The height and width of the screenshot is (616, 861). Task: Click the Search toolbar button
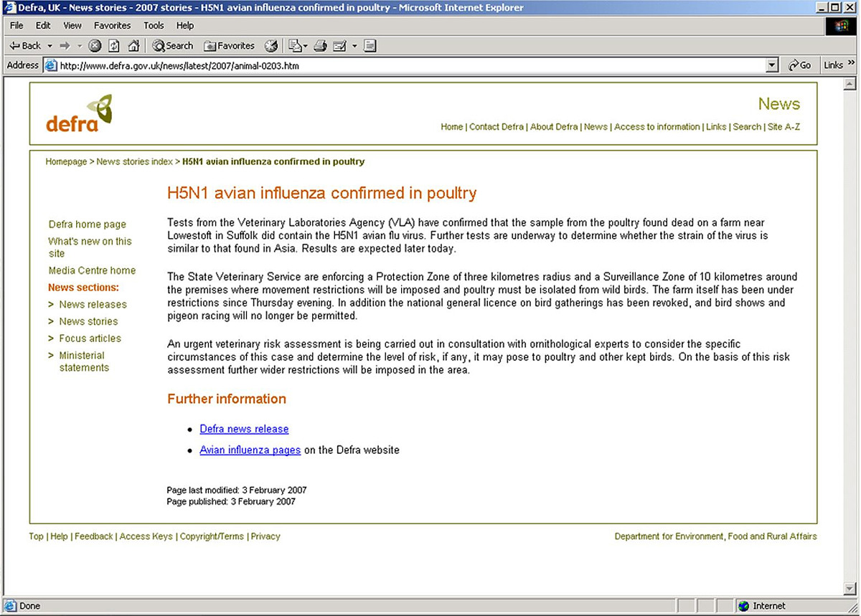click(172, 45)
